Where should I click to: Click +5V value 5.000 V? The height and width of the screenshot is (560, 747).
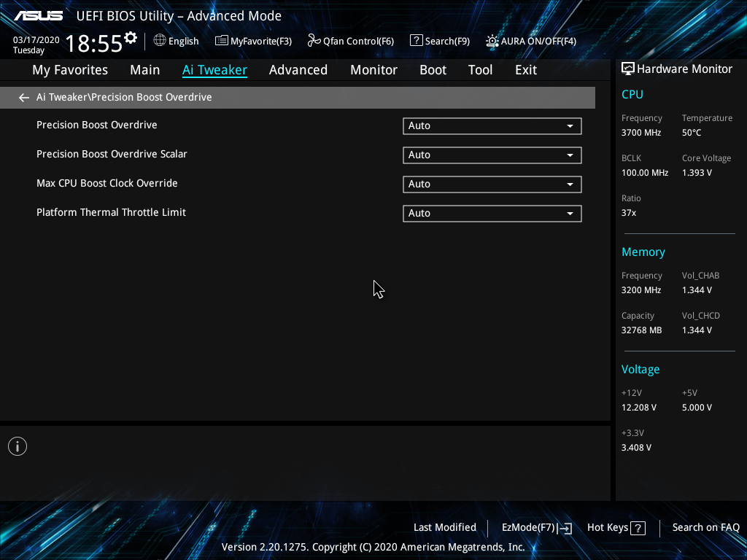(697, 408)
